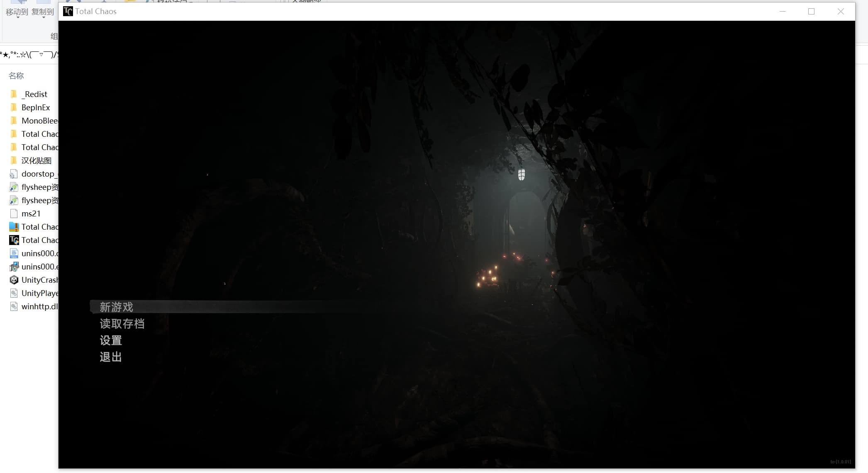
Task: Open the _Redist folder icon
Action: (14, 94)
